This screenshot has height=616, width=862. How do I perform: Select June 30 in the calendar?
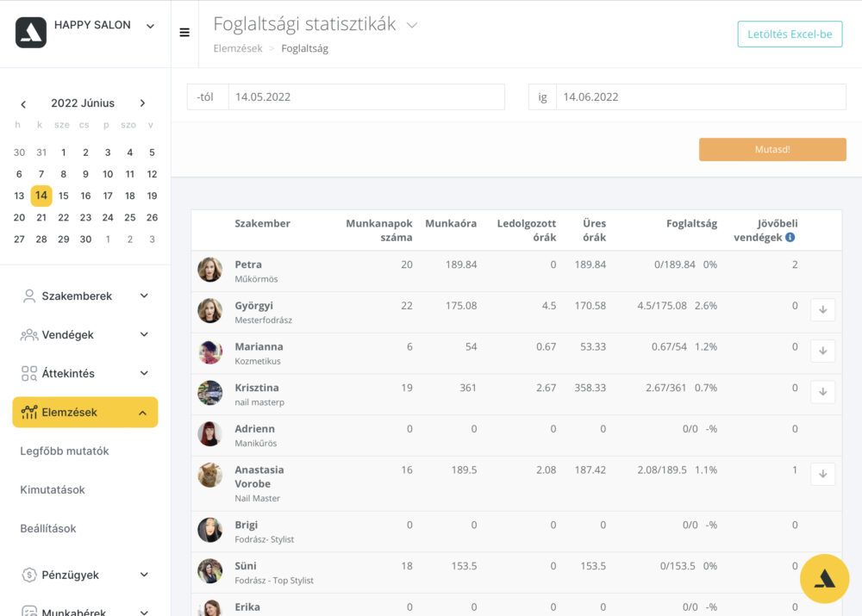pos(85,239)
